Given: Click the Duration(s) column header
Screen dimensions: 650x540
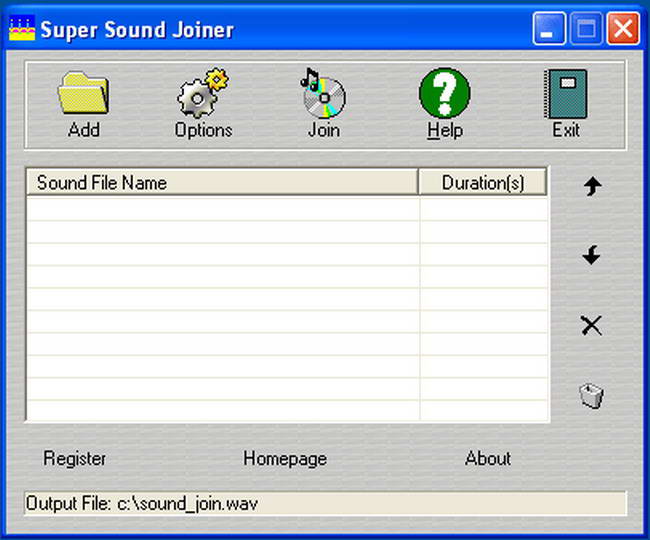Looking at the screenshot, I should point(483,182).
